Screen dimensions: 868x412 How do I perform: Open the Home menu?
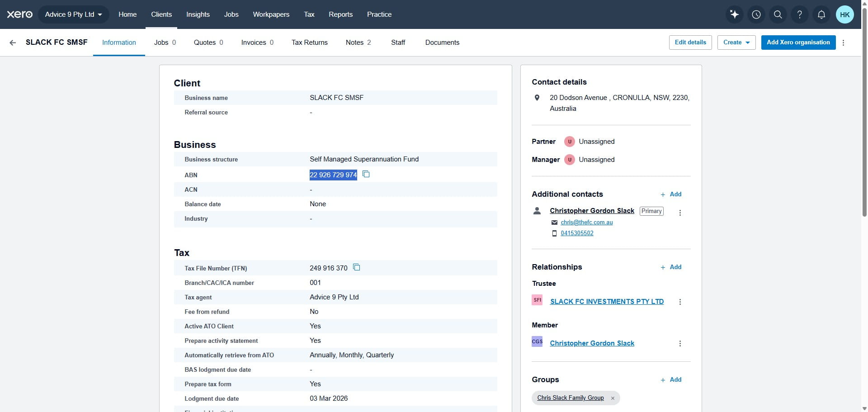(x=127, y=14)
